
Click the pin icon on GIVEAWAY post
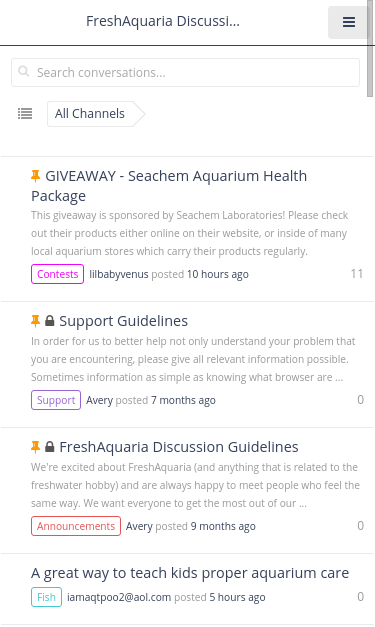coord(36,176)
